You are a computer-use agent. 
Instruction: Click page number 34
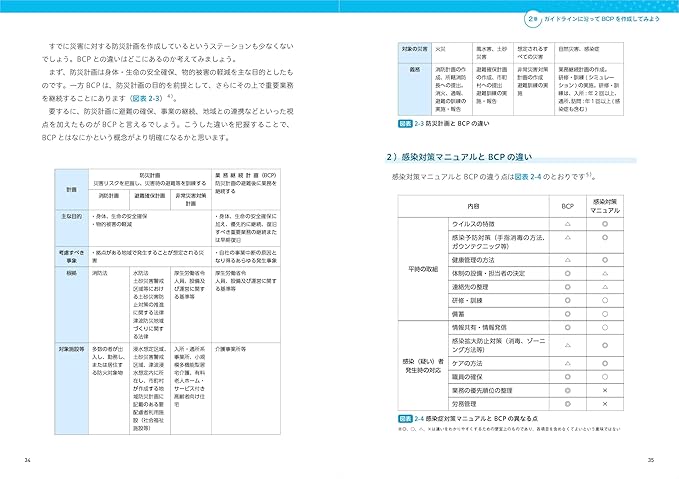click(x=27, y=460)
